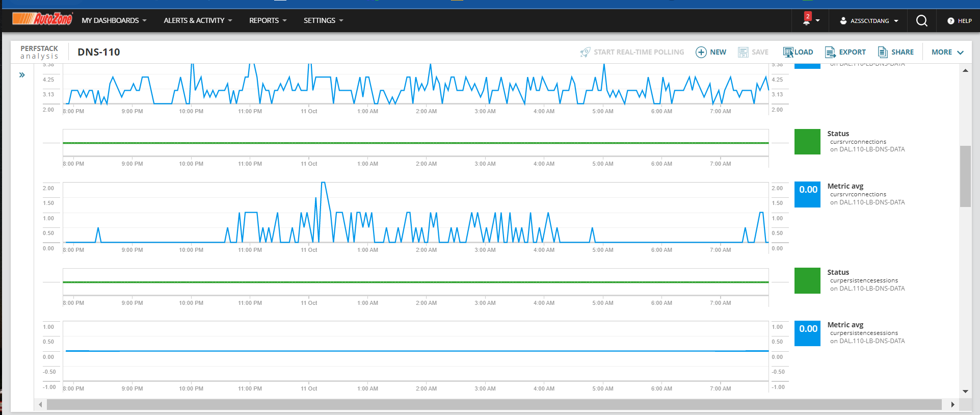Expand the More options dropdown
The width and height of the screenshot is (980, 415).
pos(947,52)
